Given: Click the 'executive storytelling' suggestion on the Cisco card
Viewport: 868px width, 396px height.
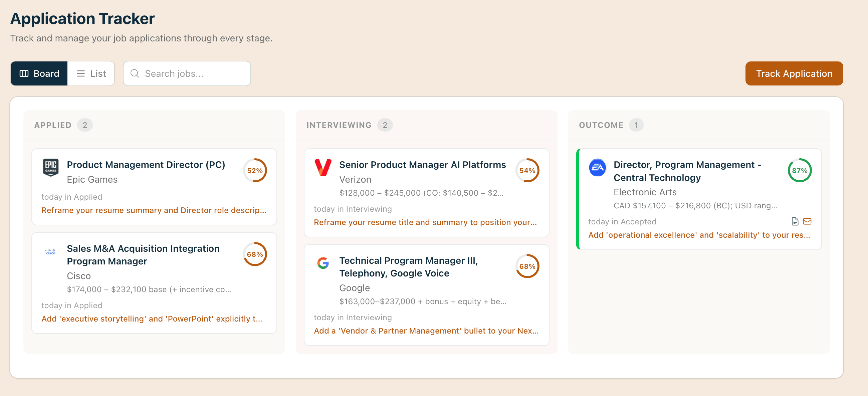Looking at the screenshot, I should pos(152,319).
